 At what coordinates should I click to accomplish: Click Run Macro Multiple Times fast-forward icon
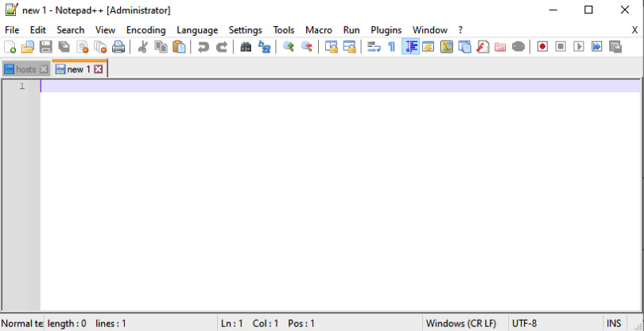tap(597, 47)
